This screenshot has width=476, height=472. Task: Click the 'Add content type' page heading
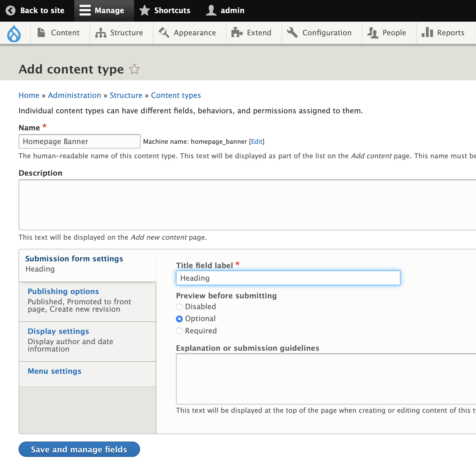71,69
